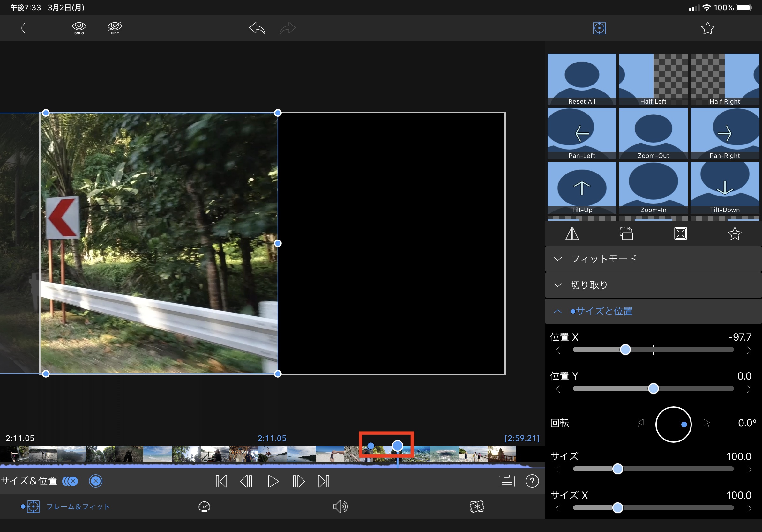Click the undo arrow
762x532 pixels.
[x=257, y=28]
